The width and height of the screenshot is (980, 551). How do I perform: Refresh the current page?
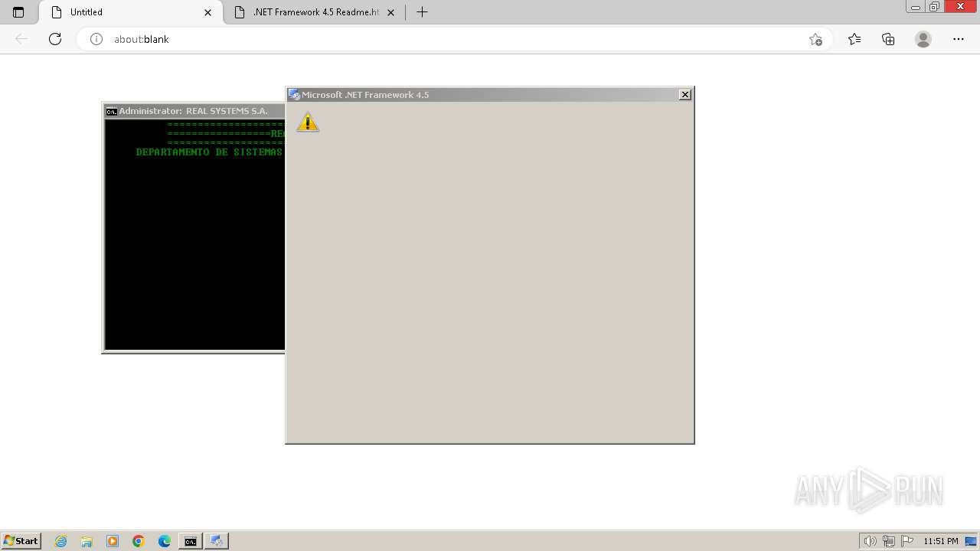[x=55, y=39]
